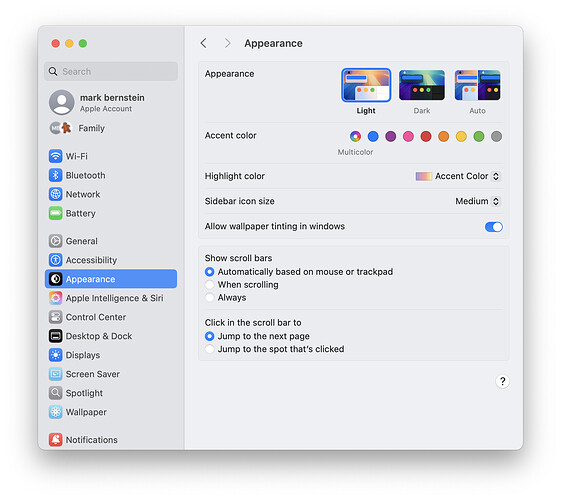Open Screen Saver icon
The image size is (561, 500).
tap(55, 374)
